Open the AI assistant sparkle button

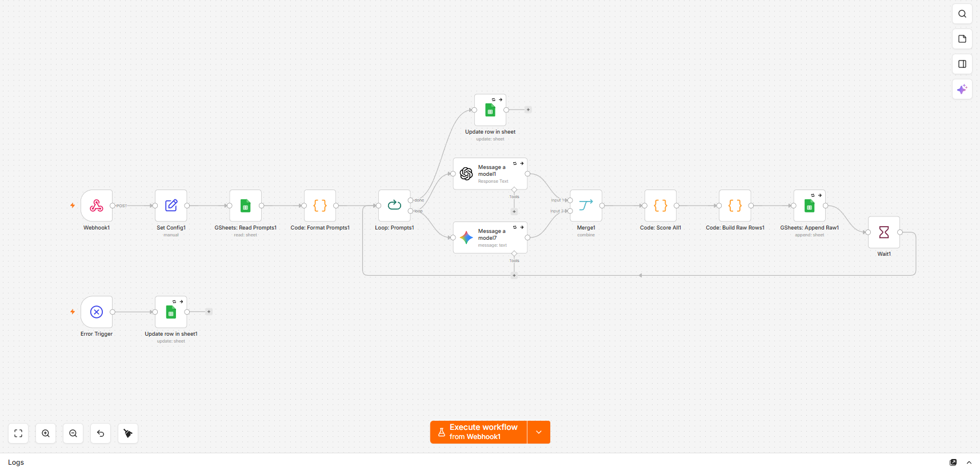(962, 89)
